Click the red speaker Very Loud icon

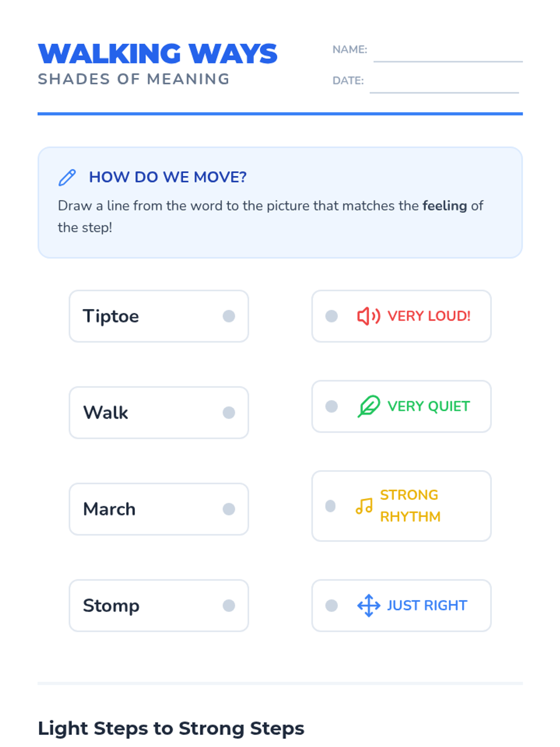point(368,316)
